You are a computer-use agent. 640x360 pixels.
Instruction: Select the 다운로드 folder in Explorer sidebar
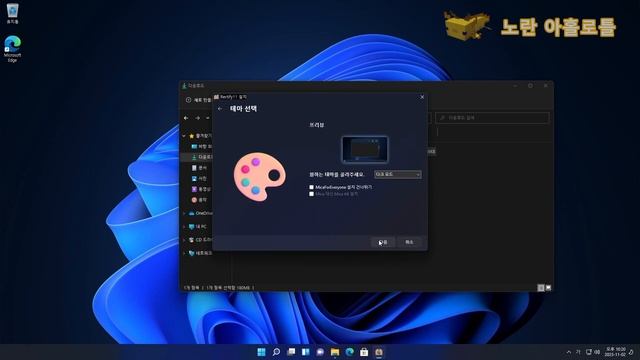pos(202,157)
